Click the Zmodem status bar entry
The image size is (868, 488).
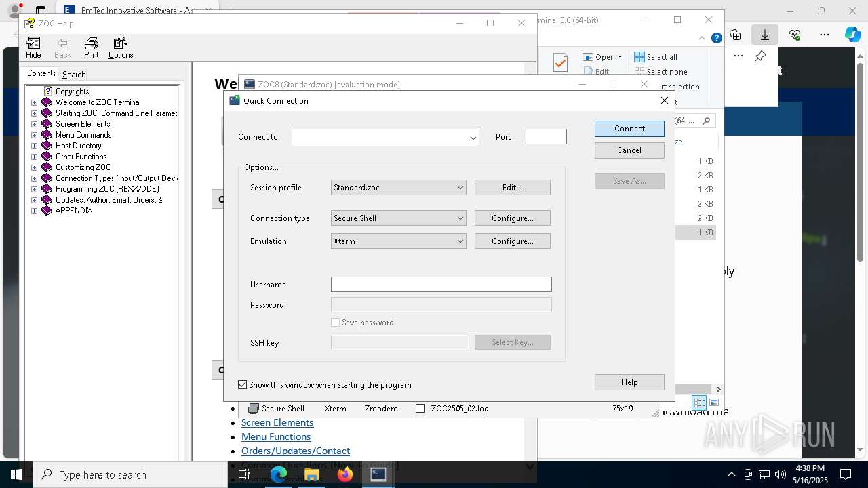click(x=381, y=409)
